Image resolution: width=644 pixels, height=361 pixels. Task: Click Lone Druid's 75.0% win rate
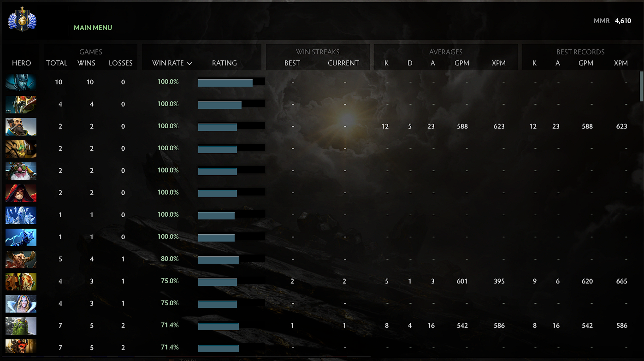(170, 281)
